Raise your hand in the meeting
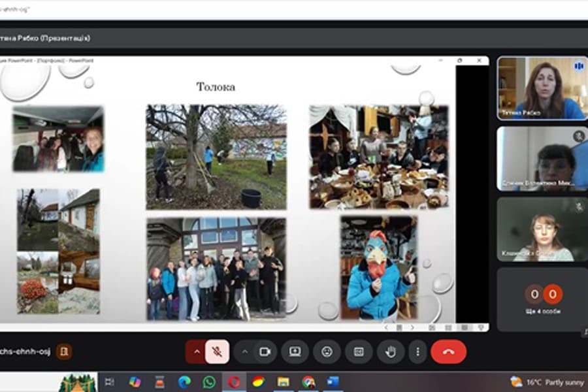Viewport: 588px width, 392px height. 391,351
